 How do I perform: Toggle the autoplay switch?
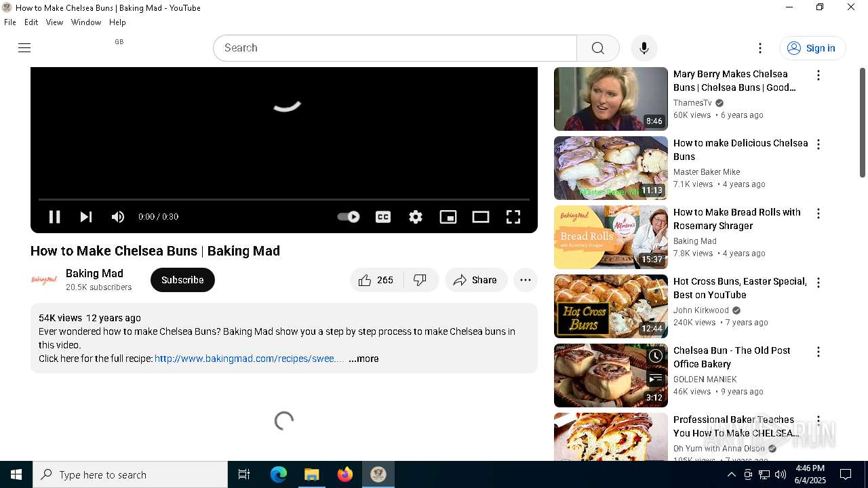[x=349, y=217]
